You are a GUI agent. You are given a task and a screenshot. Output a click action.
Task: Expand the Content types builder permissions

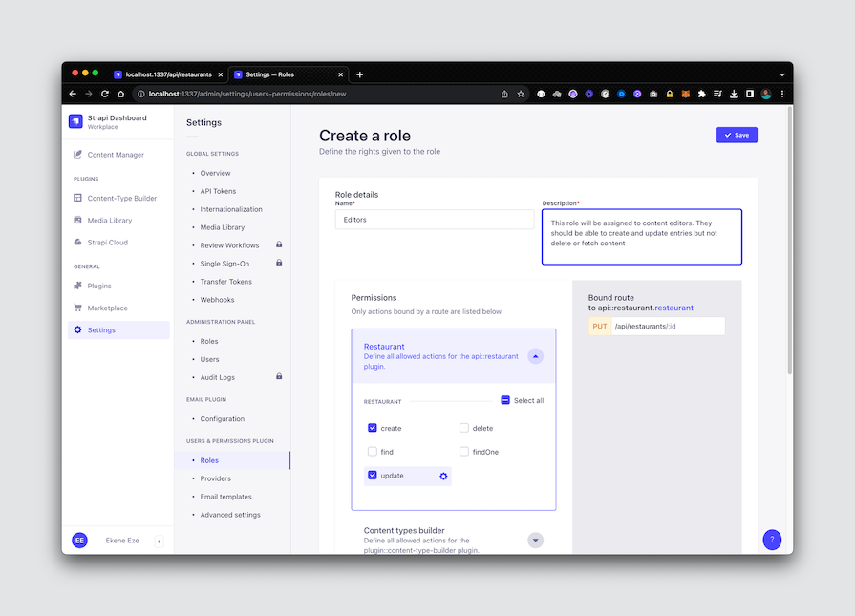(x=535, y=540)
